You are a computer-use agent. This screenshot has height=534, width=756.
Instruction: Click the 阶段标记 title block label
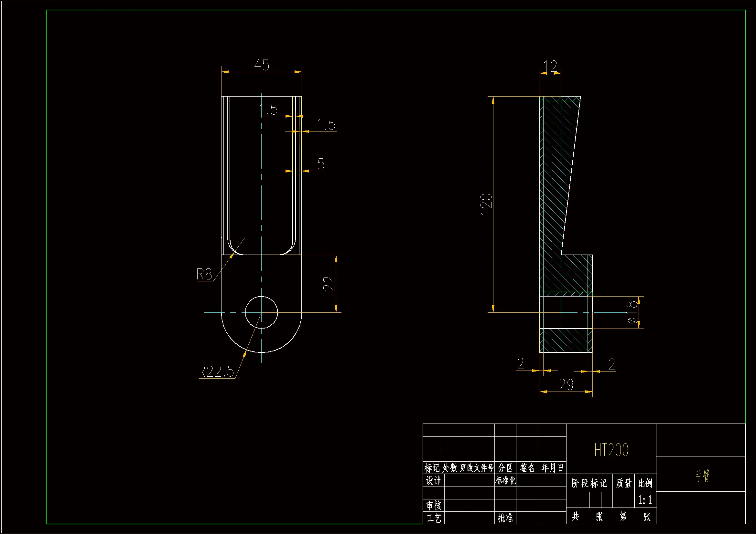pos(589,483)
